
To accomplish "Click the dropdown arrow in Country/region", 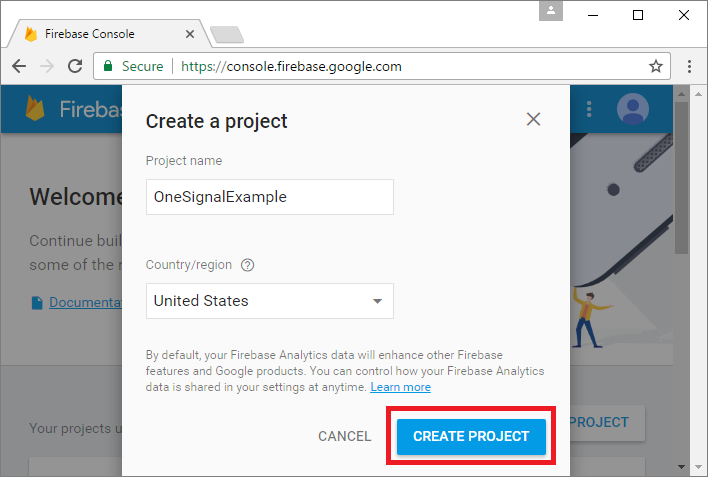I will click(377, 301).
